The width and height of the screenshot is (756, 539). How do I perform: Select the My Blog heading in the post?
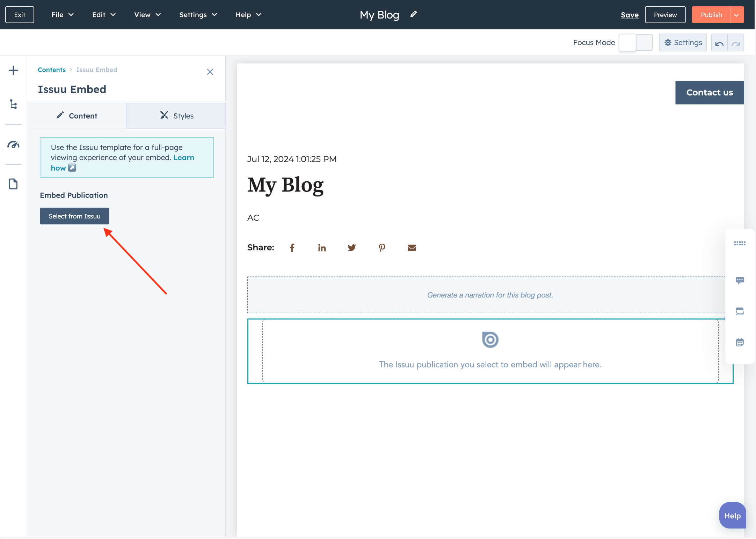click(285, 185)
